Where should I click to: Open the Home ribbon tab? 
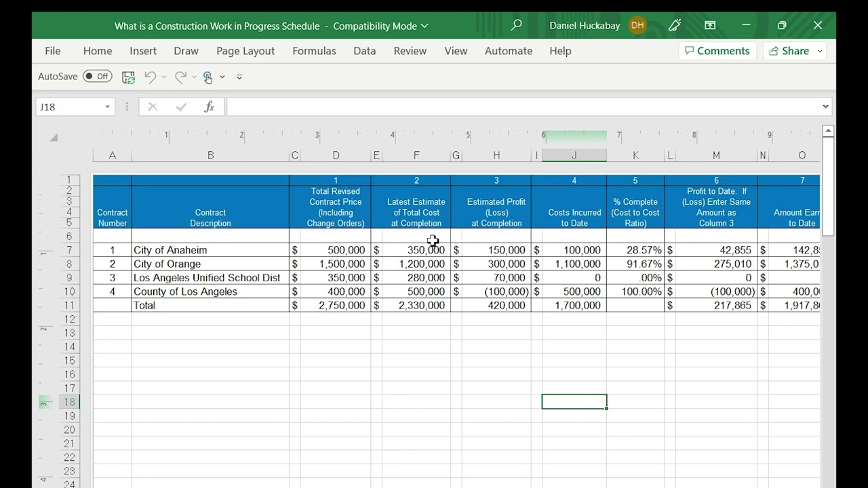[x=98, y=51]
